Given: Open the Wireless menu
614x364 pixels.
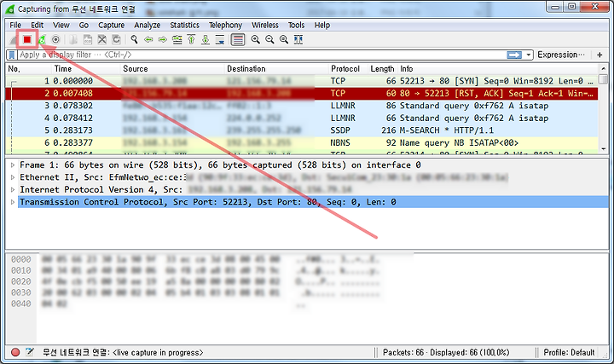Looking at the screenshot, I should point(265,25).
